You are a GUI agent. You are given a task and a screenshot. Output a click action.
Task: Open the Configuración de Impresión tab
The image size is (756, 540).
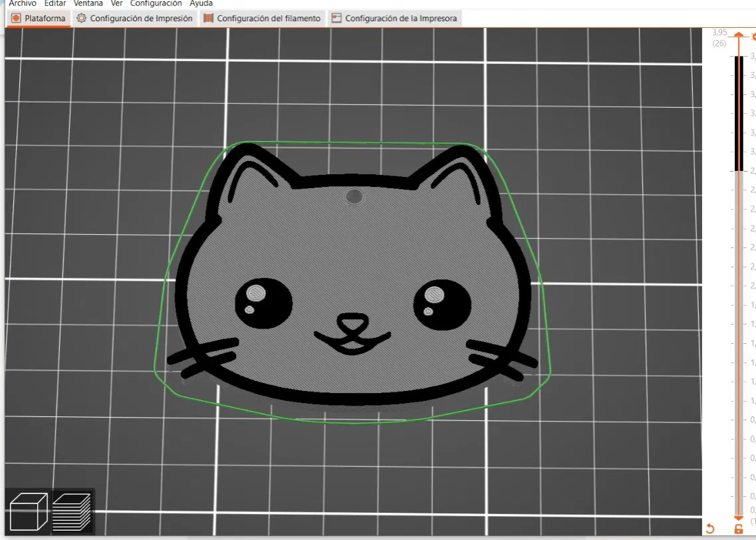[135, 19]
